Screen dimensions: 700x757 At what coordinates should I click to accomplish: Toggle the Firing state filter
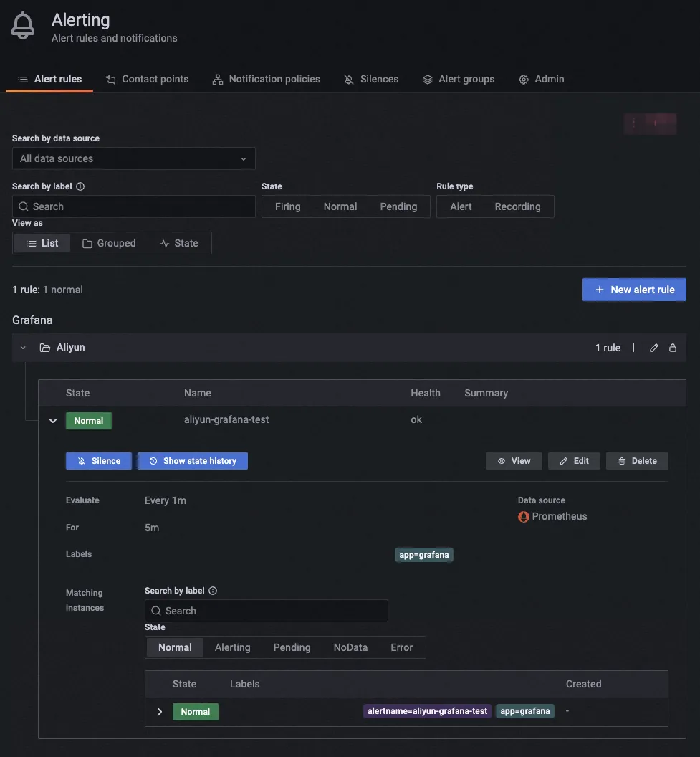tap(287, 206)
